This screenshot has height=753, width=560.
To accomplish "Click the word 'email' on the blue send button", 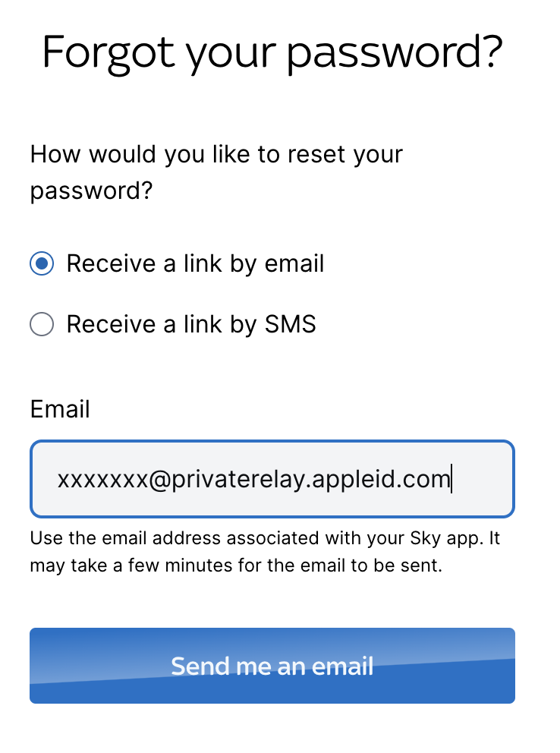I will click(x=343, y=666).
